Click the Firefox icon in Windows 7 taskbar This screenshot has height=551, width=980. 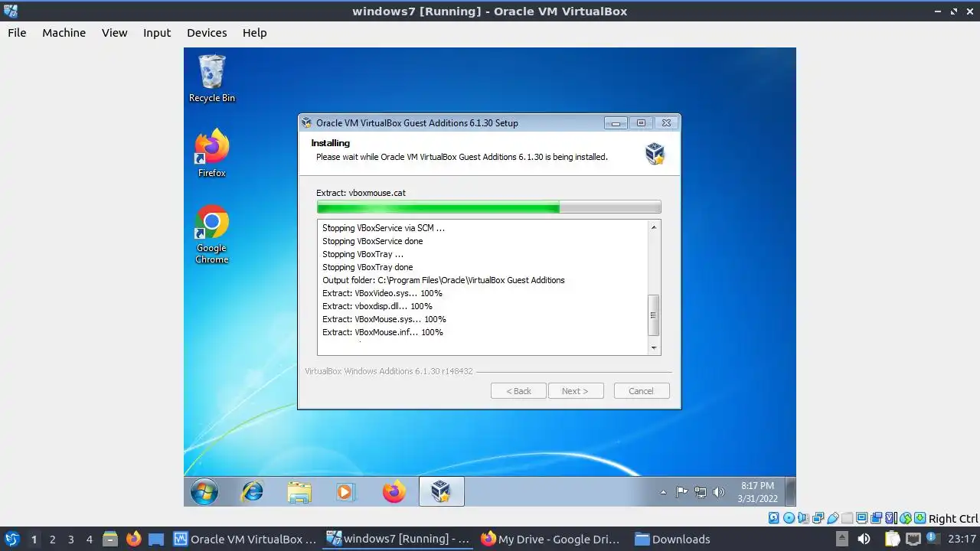point(394,491)
